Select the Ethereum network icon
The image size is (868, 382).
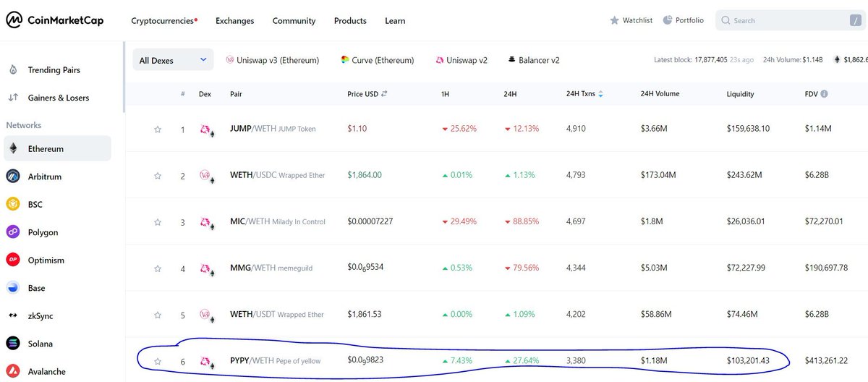point(13,149)
